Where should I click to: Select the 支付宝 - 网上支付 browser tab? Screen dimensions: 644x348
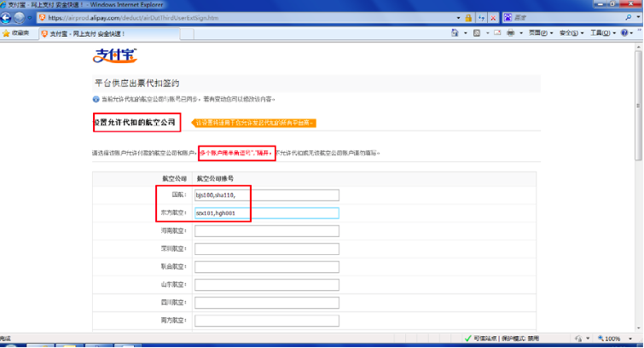click(109, 33)
